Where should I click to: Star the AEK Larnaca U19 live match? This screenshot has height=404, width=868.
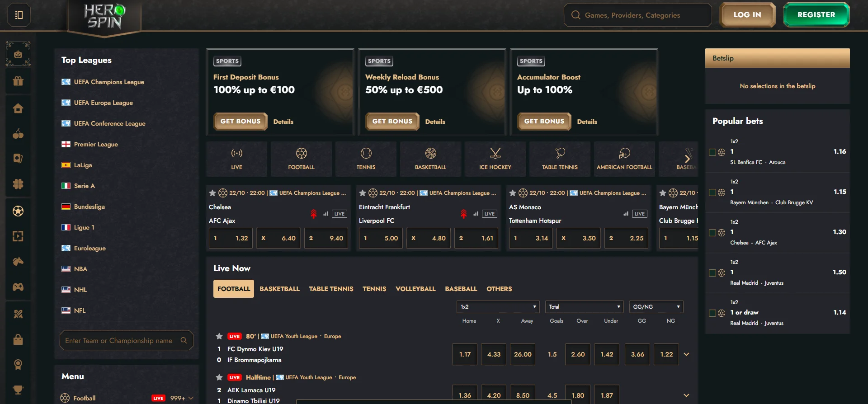pos(219,377)
